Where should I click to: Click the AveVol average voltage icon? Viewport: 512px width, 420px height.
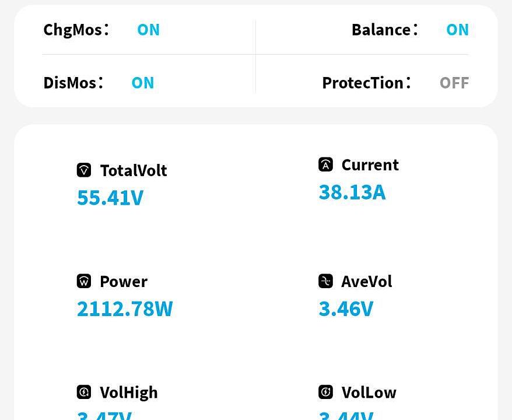click(x=325, y=281)
